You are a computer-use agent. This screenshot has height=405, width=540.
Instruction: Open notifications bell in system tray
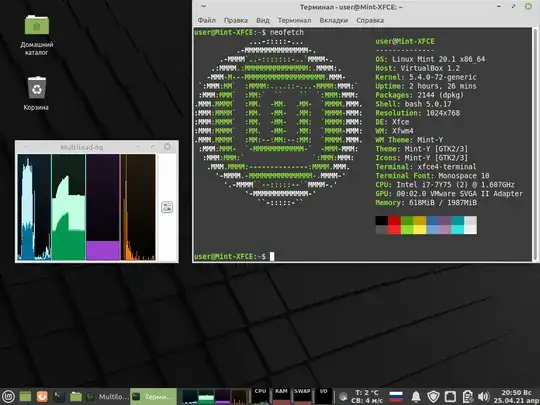pyautogui.click(x=416, y=396)
